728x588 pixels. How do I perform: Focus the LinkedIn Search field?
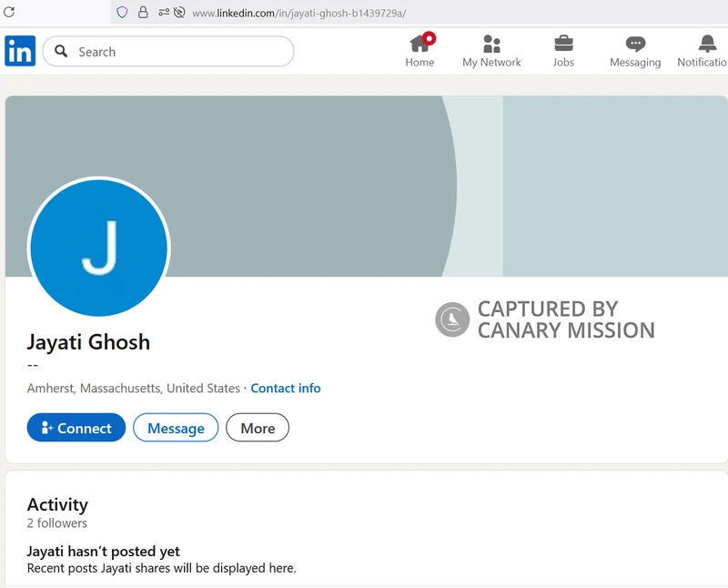pos(168,51)
